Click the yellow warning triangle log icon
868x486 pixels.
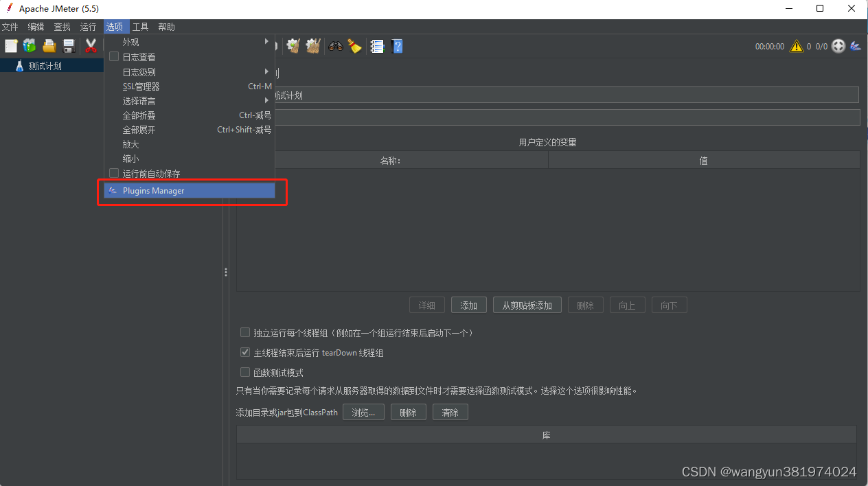pos(797,46)
